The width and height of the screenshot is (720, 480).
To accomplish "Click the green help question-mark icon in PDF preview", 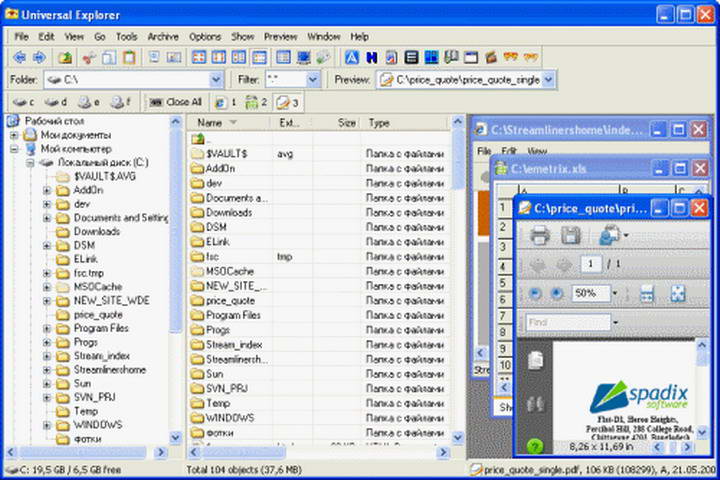I will [534, 446].
